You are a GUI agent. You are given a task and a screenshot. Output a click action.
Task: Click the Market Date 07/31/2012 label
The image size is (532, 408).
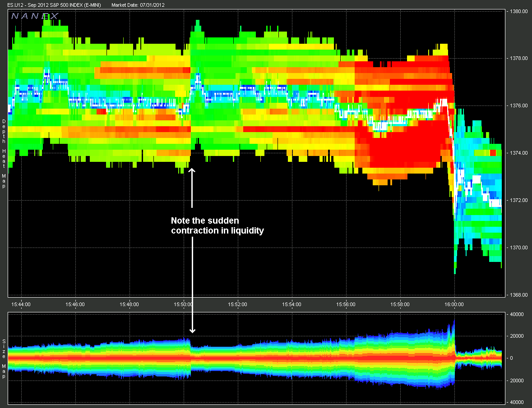(x=138, y=5)
